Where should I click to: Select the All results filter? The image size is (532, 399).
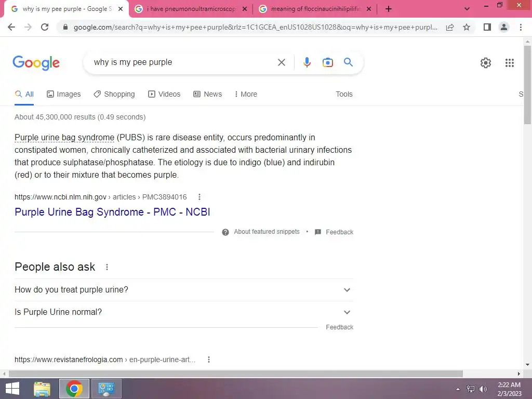tap(24, 94)
